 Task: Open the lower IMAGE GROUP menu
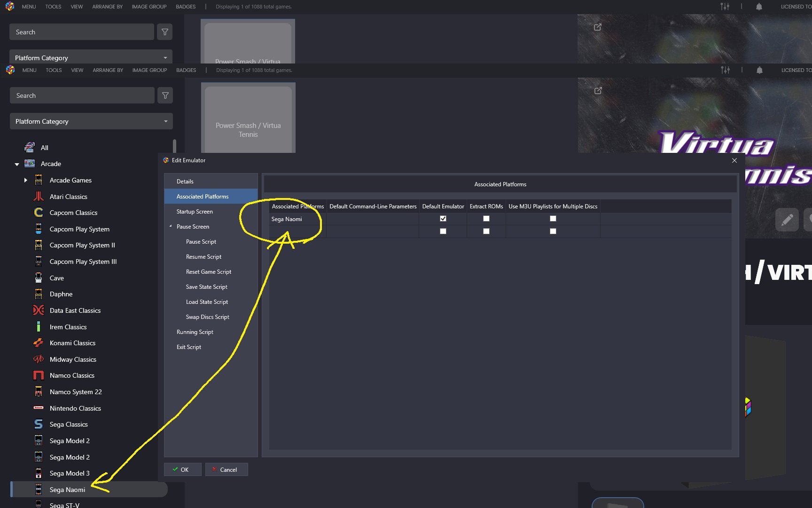tap(149, 70)
